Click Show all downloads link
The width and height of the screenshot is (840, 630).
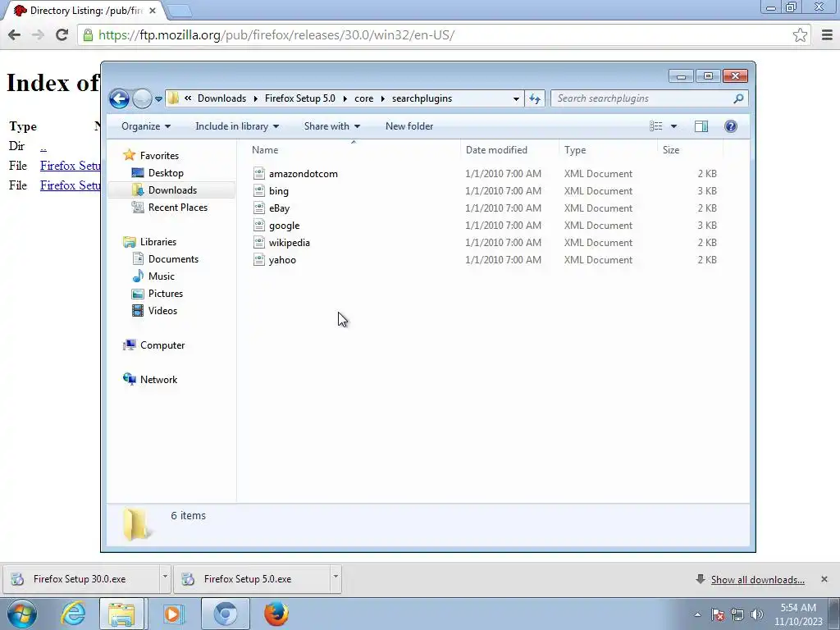757,580
